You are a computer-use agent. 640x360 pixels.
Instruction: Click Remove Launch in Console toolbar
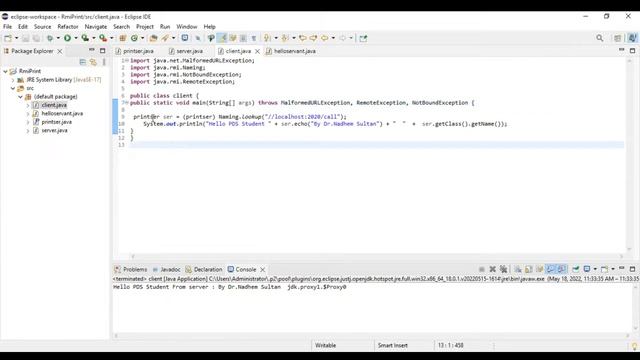pos(493,269)
